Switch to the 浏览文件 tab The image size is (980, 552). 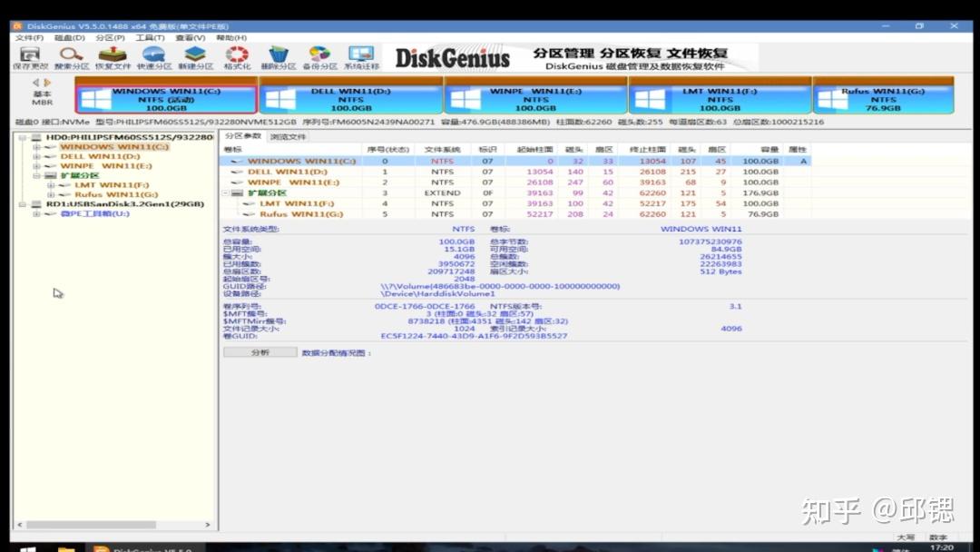tap(289, 136)
